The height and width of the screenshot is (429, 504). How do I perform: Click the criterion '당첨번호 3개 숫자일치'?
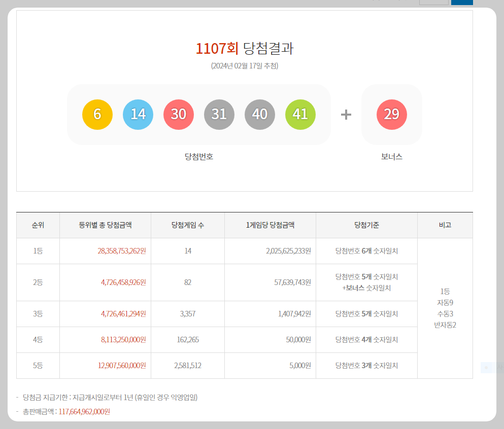(367, 366)
